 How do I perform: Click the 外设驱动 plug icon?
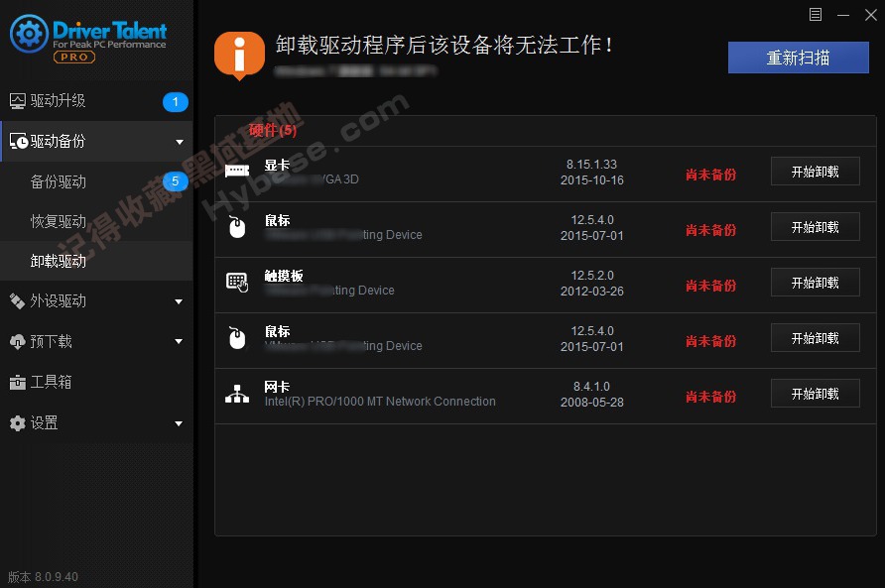pos(18,301)
